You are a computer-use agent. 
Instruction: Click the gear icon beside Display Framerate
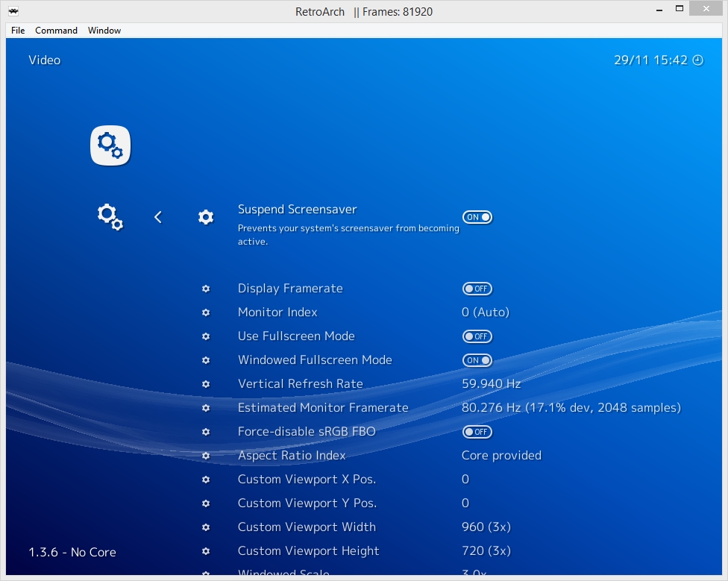coord(206,289)
